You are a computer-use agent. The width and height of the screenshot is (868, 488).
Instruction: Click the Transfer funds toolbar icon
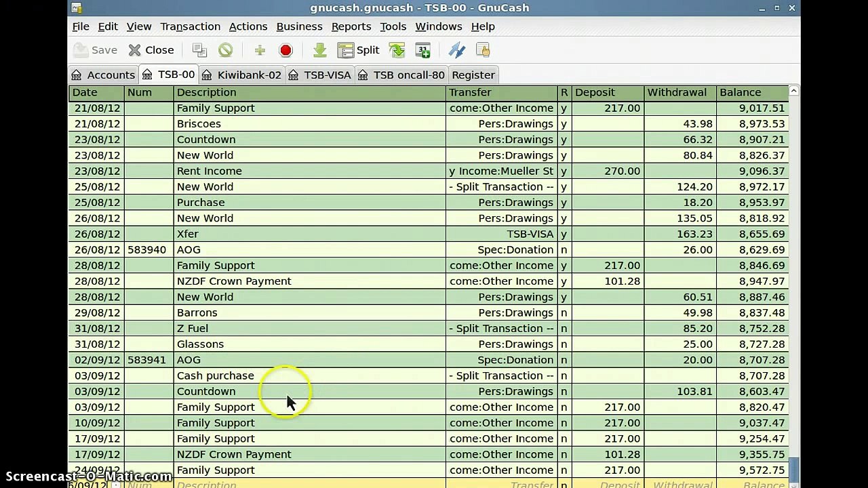457,50
